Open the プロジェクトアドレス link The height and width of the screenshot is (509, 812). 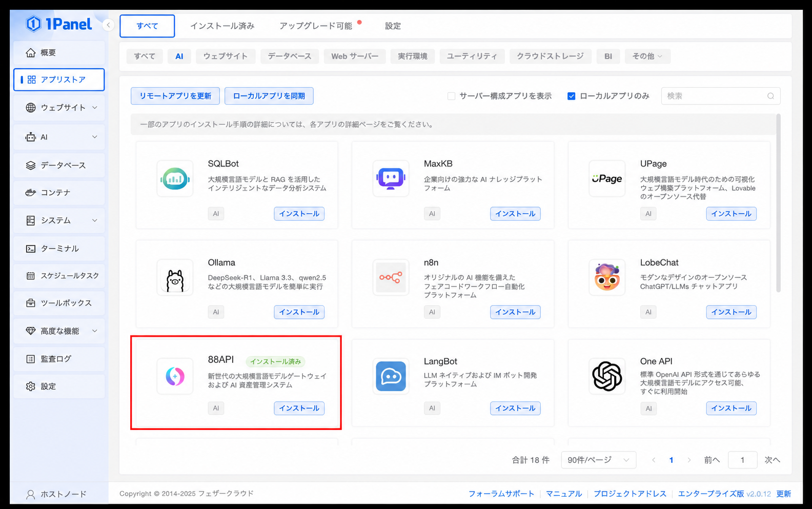pyautogui.click(x=630, y=494)
